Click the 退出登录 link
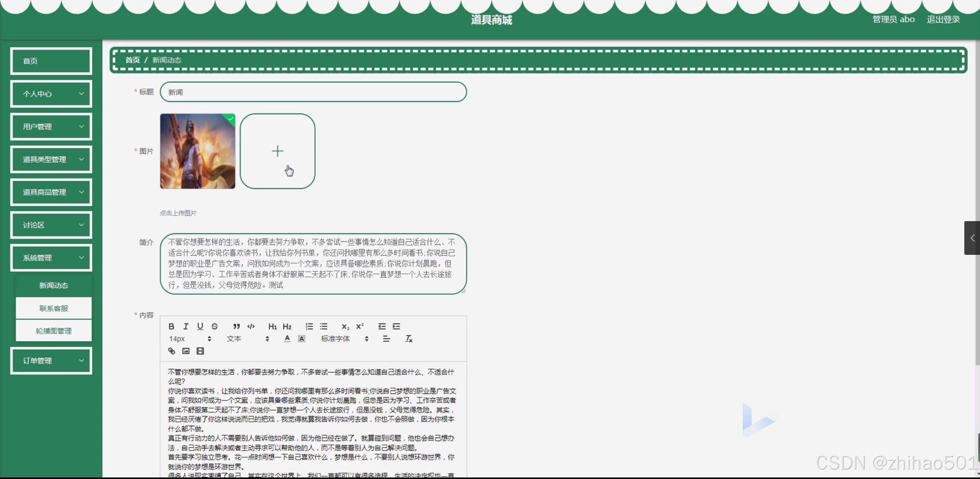This screenshot has width=980, height=479. click(943, 20)
